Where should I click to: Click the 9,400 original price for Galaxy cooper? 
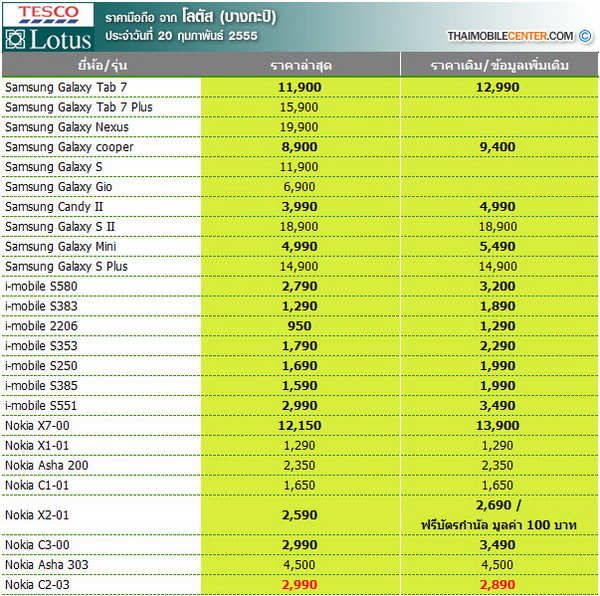click(x=497, y=147)
